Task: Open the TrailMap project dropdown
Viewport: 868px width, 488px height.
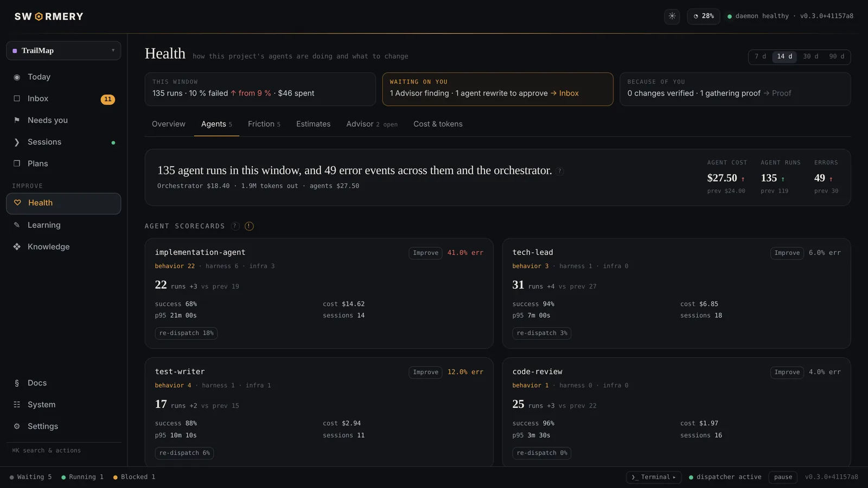Action: point(63,50)
